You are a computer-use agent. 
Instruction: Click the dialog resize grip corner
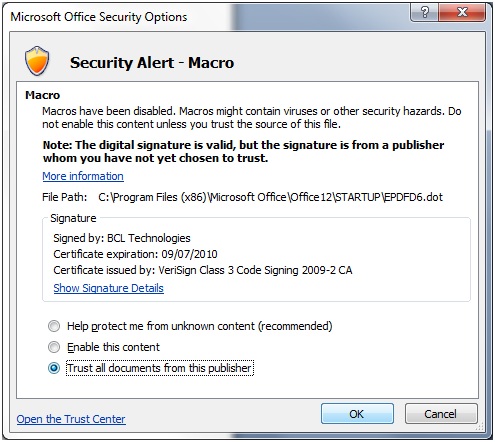480,426
